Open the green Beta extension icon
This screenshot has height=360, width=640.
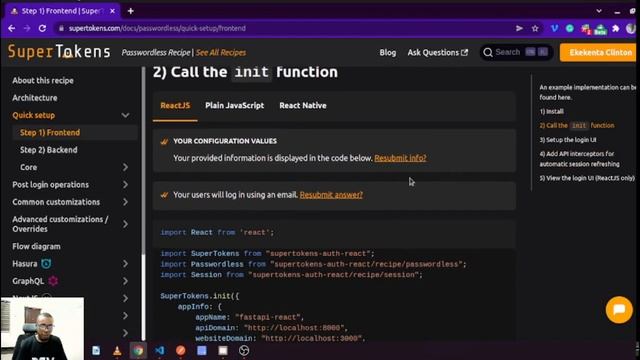tap(600, 29)
